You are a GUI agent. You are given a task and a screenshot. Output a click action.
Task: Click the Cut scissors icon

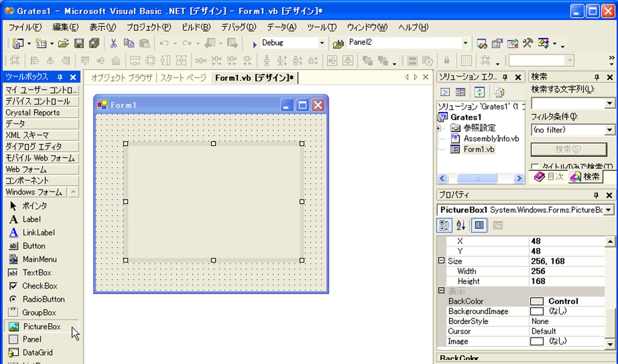point(113,43)
